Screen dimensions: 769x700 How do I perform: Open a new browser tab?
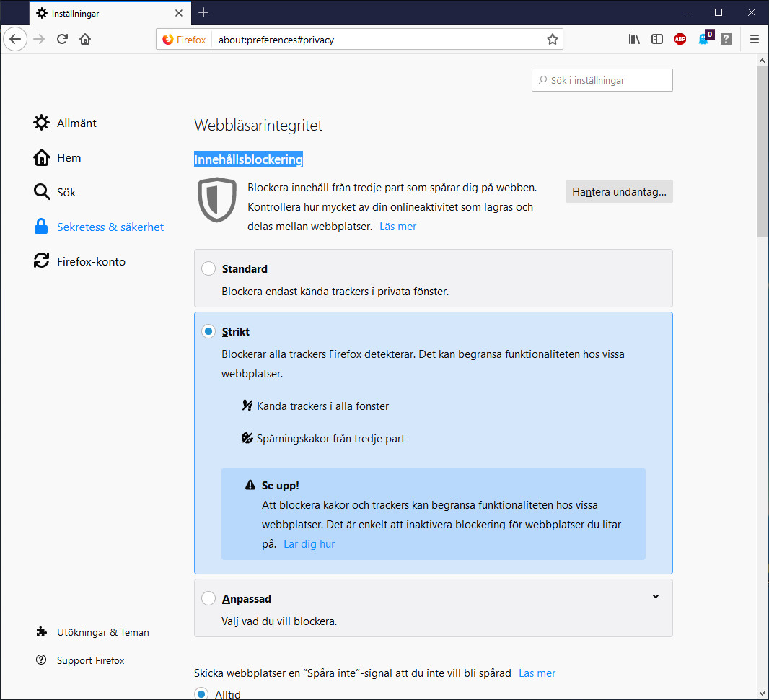click(203, 12)
